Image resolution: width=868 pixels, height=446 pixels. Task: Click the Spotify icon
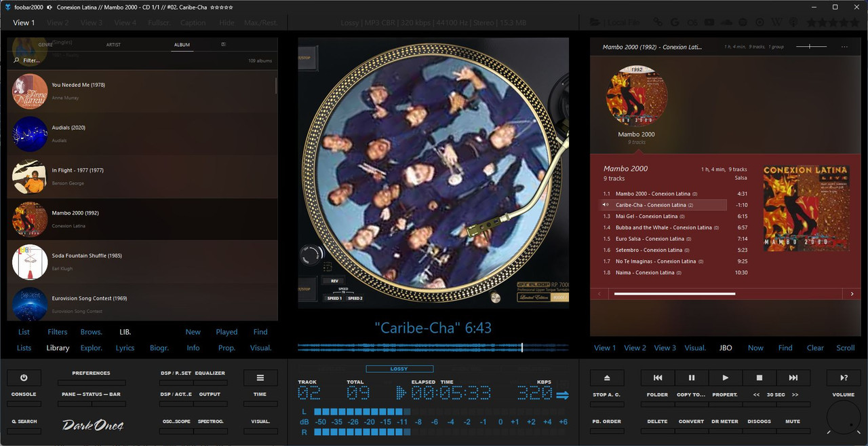tap(743, 22)
